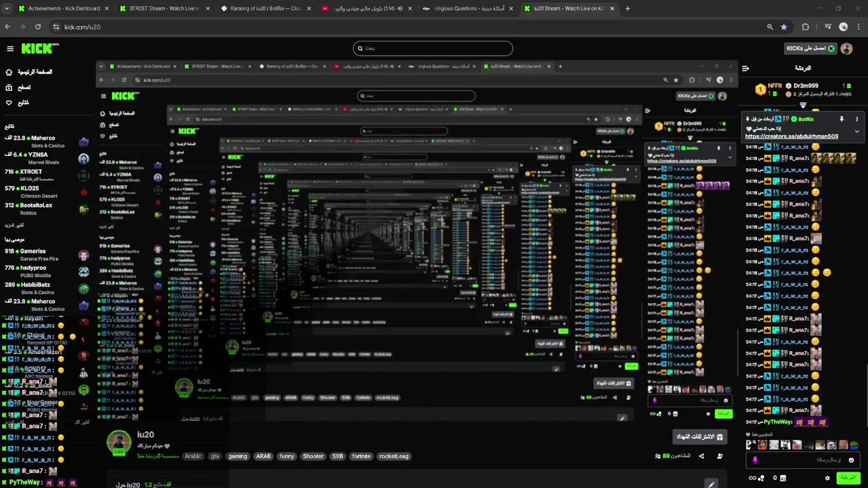
Task: Click the KICK logo in the top header
Action: click(40, 49)
